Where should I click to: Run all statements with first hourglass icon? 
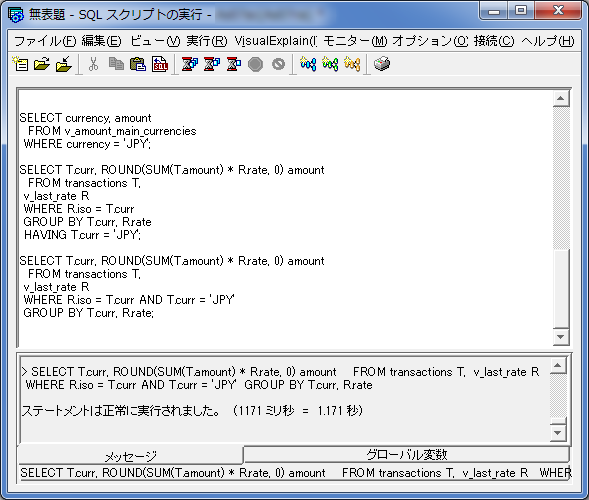[x=190, y=64]
